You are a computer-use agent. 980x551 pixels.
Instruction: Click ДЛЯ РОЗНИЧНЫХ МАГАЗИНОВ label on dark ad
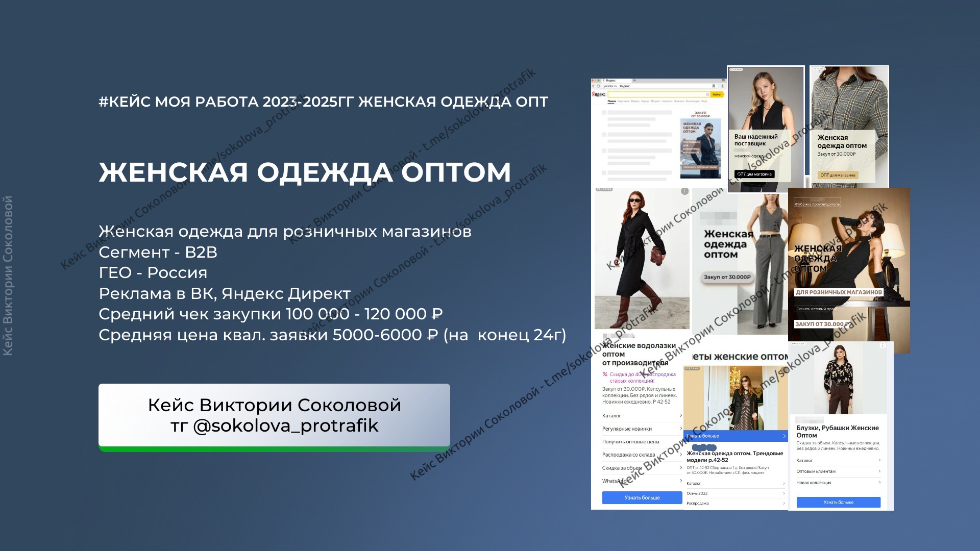[839, 292]
